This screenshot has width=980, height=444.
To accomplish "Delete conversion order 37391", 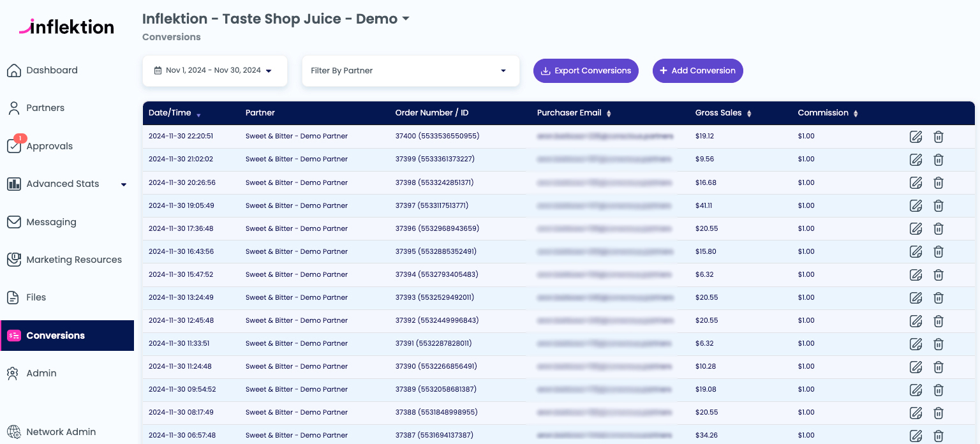I will coord(939,343).
